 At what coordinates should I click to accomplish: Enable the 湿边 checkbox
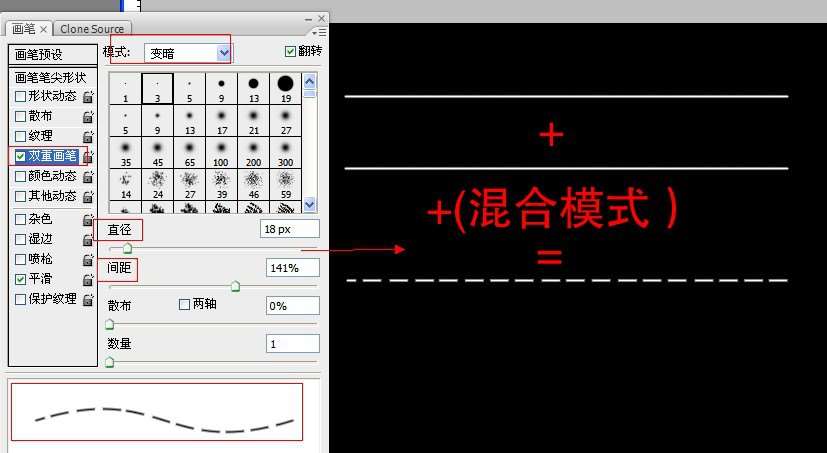[x=21, y=239]
